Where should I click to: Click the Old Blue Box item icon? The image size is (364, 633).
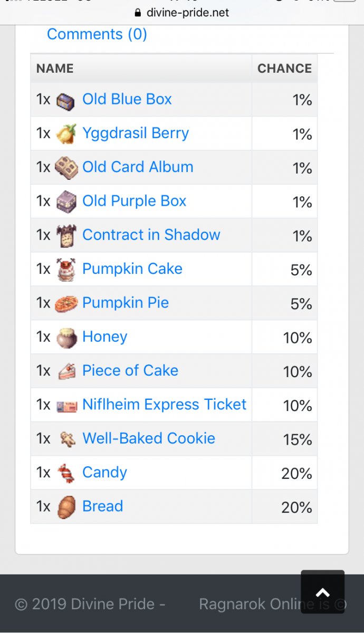point(66,100)
